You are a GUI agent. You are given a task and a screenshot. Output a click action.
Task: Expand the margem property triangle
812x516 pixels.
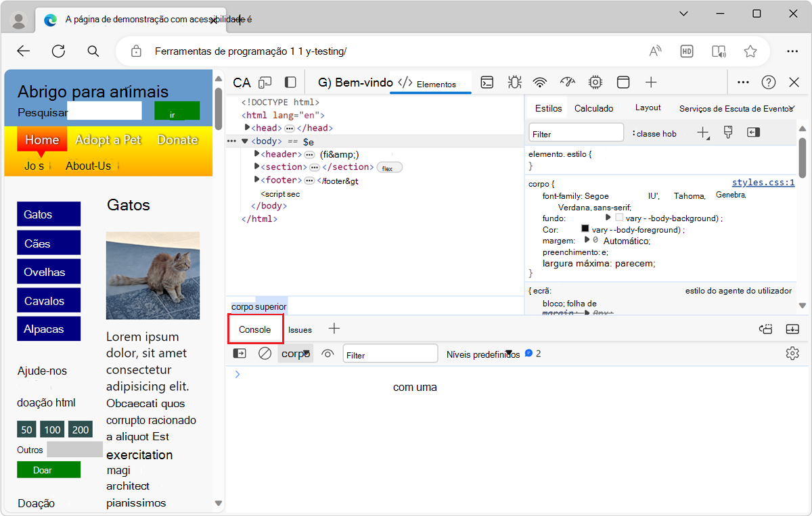587,240
